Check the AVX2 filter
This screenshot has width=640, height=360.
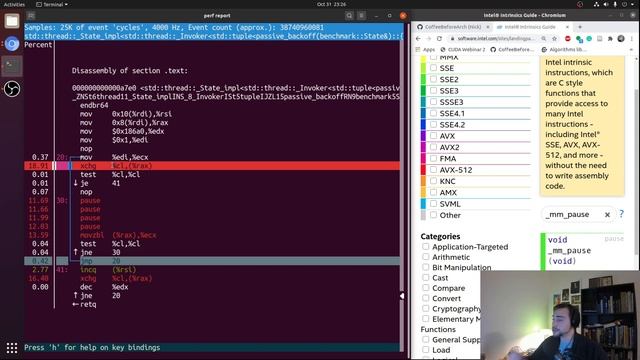(433, 147)
